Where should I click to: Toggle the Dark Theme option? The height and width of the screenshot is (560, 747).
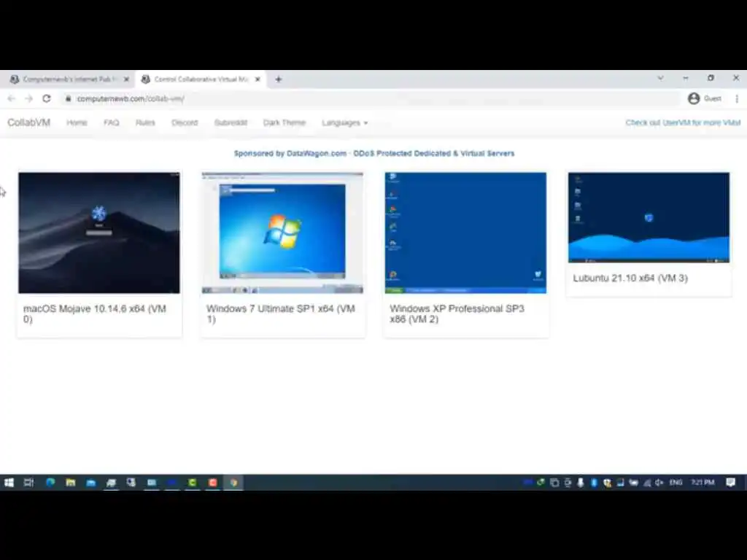tap(284, 122)
